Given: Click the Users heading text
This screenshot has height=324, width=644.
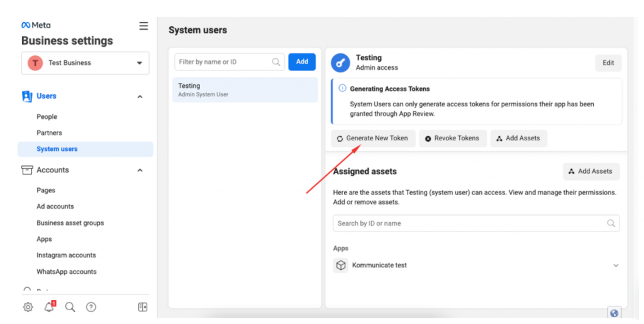Looking at the screenshot, I should tap(47, 96).
